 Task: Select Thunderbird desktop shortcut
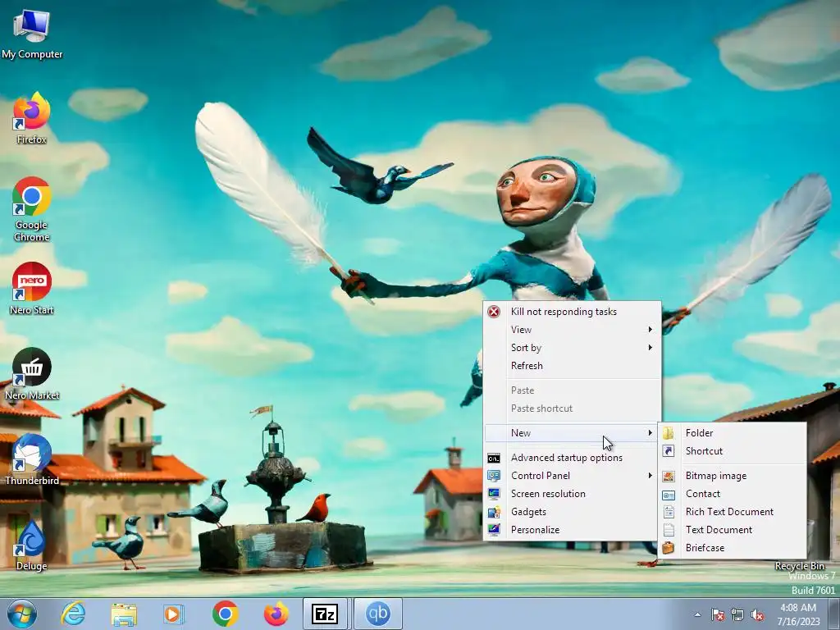click(32, 459)
